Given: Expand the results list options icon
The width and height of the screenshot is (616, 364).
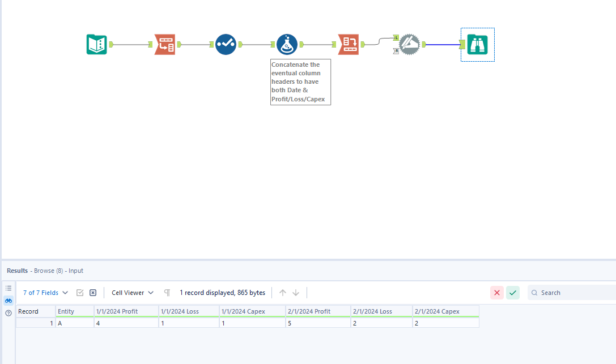Looking at the screenshot, I should (8, 288).
